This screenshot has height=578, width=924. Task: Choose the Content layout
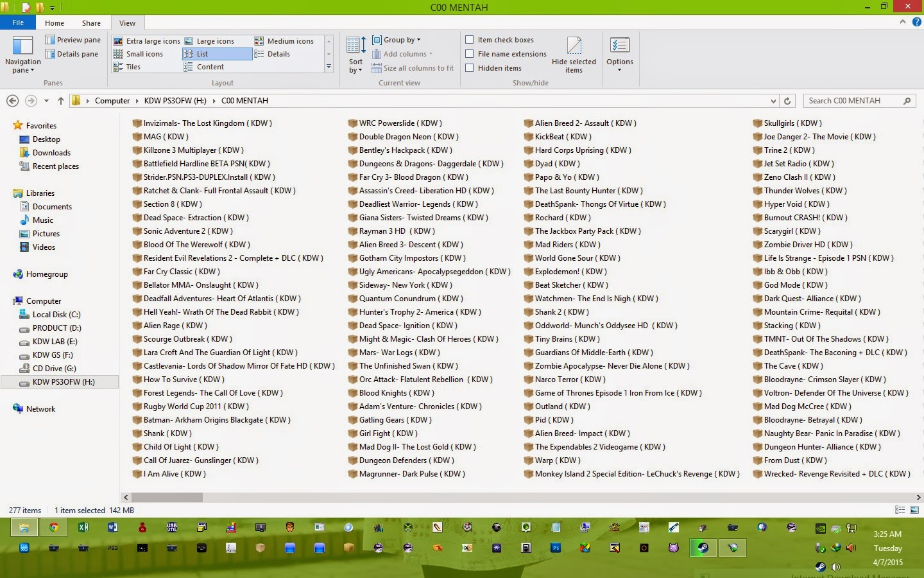tap(204, 67)
